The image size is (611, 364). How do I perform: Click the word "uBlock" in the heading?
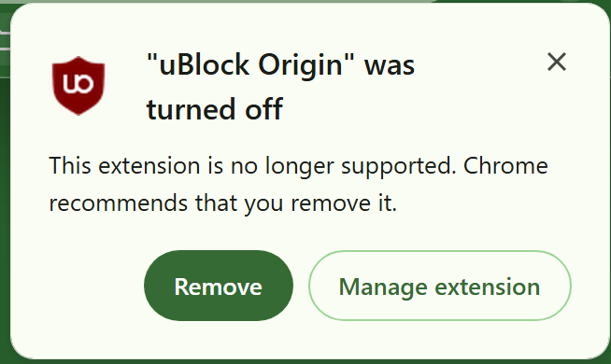pyautogui.click(x=205, y=64)
